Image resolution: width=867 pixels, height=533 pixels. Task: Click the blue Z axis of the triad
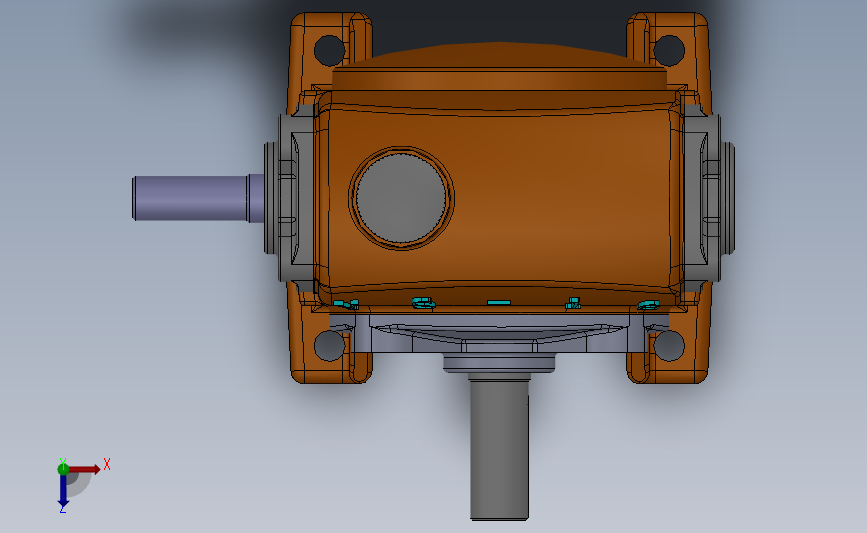coord(63,490)
